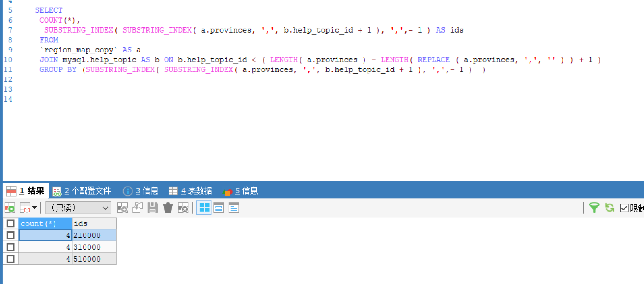Click the insert new row icon
This screenshot has width=644, height=284.
point(122,208)
